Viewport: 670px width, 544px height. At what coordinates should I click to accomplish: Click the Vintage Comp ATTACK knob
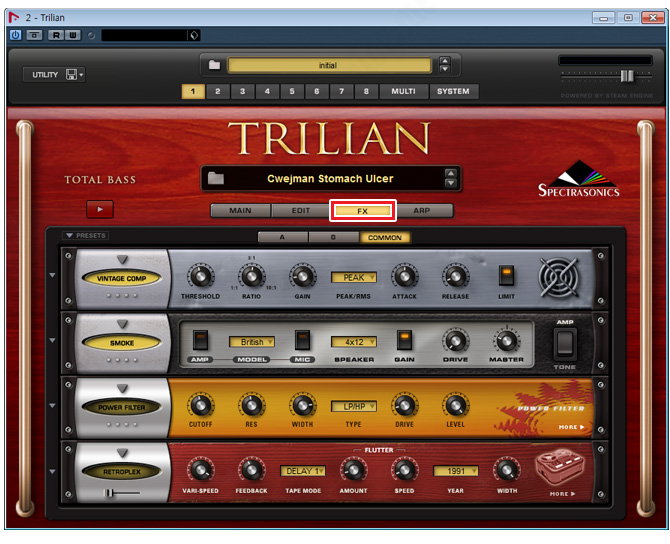(x=404, y=276)
